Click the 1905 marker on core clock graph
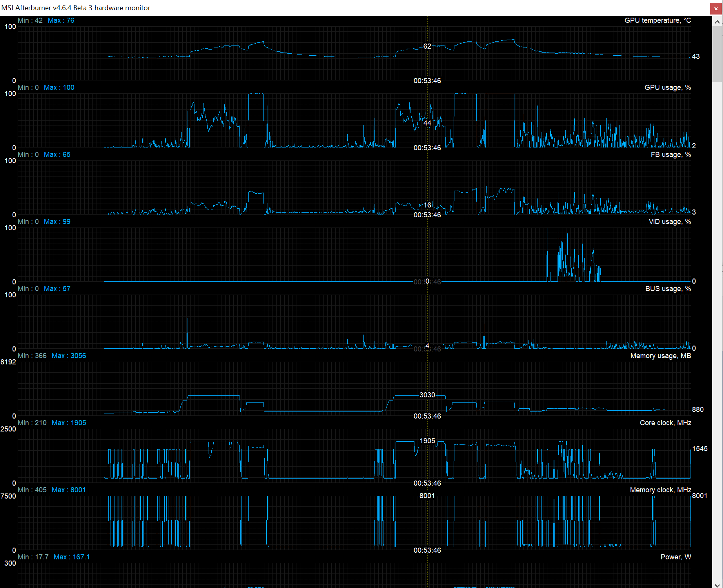Viewport: 723px width, 588px height. click(x=427, y=441)
